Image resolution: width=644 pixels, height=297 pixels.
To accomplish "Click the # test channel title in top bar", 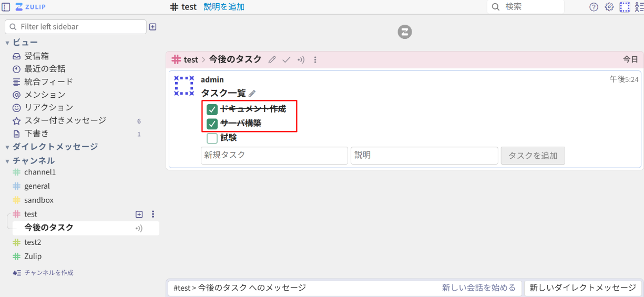I will (183, 7).
